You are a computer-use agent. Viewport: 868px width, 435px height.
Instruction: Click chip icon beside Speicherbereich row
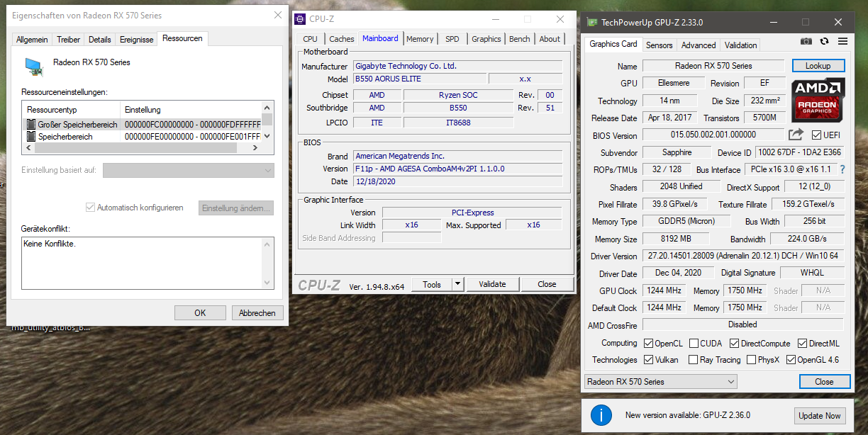[x=30, y=136]
